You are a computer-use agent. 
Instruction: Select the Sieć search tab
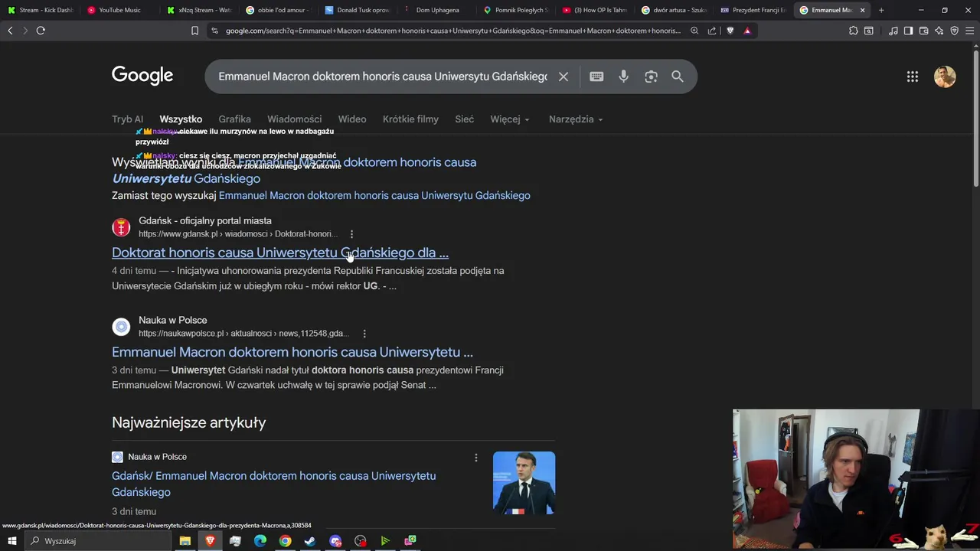tap(464, 119)
